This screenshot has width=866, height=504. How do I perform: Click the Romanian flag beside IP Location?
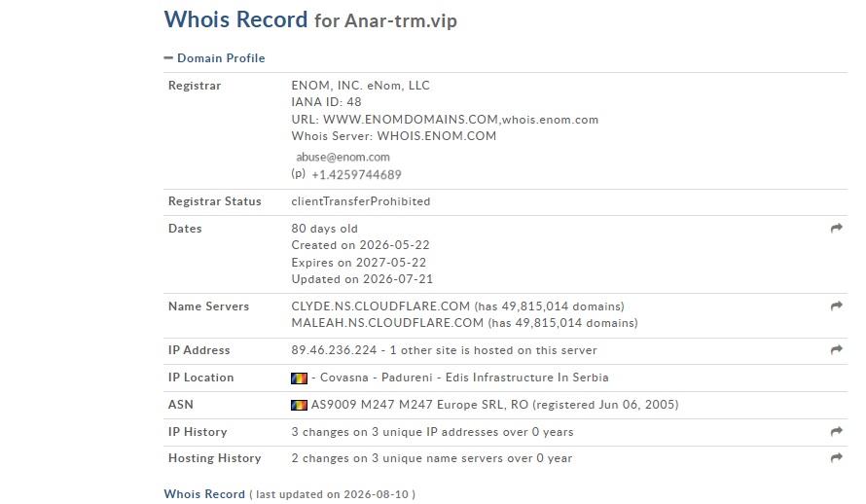(x=299, y=378)
